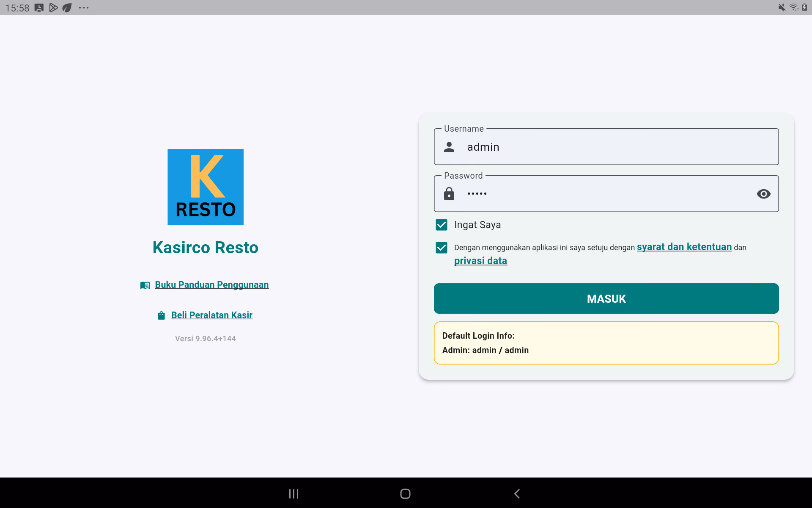812x508 pixels.
Task: Open the syarat dan ketentuan link
Action: (684, 247)
